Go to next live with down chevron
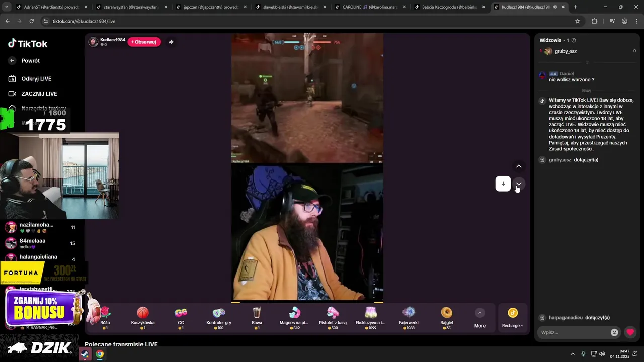 [x=519, y=184]
